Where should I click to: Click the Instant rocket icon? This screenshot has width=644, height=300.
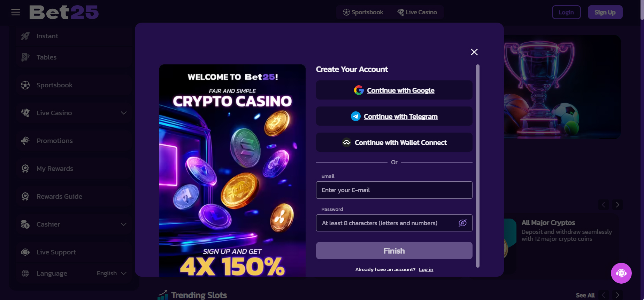pyautogui.click(x=25, y=36)
